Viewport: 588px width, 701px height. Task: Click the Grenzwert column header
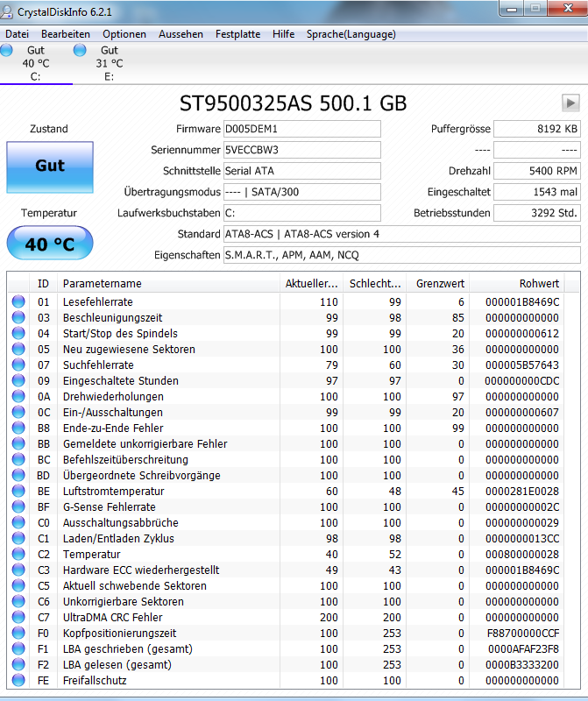(438, 283)
